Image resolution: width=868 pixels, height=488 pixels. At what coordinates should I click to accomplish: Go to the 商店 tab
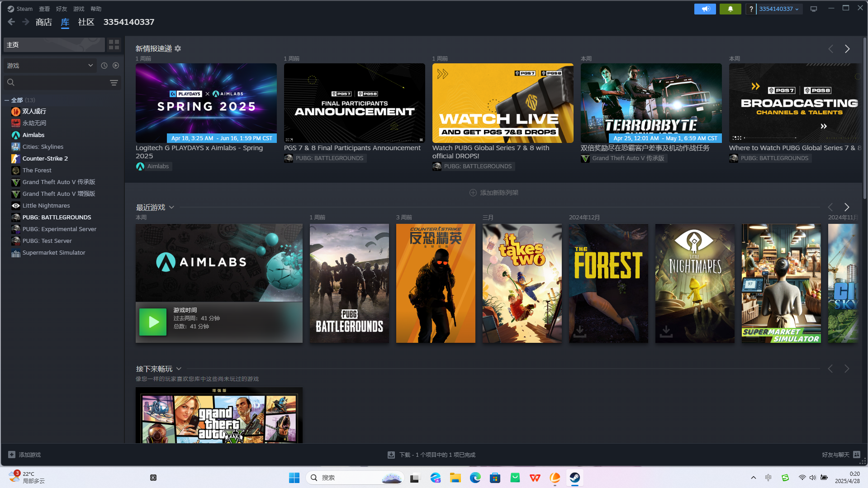point(44,22)
